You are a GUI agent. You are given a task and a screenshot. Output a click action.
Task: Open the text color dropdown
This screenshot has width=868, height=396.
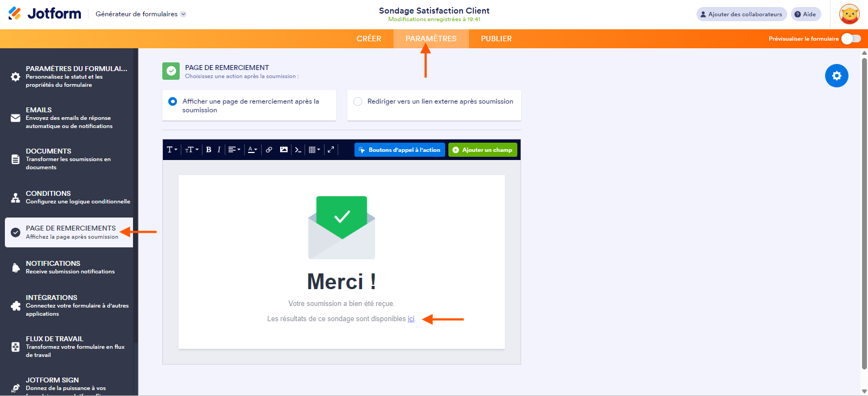pyautogui.click(x=252, y=150)
